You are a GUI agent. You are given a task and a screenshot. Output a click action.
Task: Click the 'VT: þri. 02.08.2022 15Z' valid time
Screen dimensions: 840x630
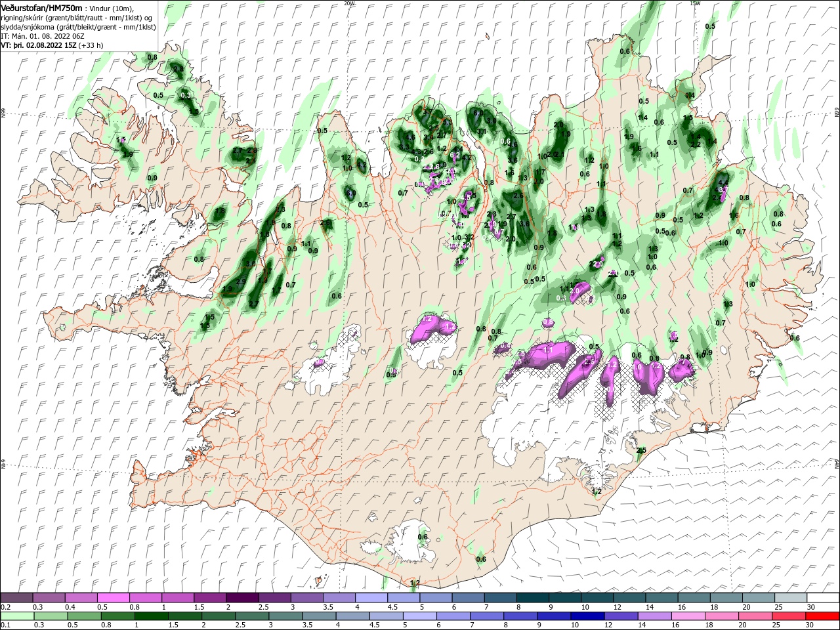[x=39, y=45]
